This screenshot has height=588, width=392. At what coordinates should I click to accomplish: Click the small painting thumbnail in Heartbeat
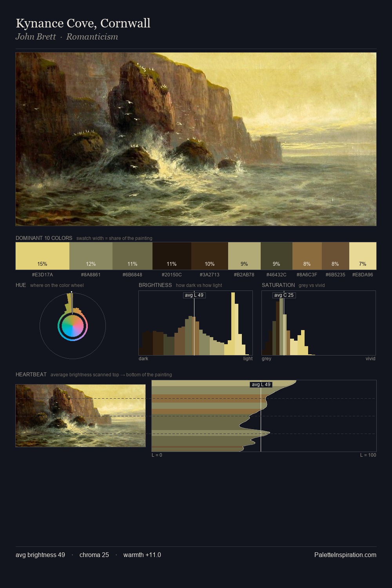[x=80, y=416]
